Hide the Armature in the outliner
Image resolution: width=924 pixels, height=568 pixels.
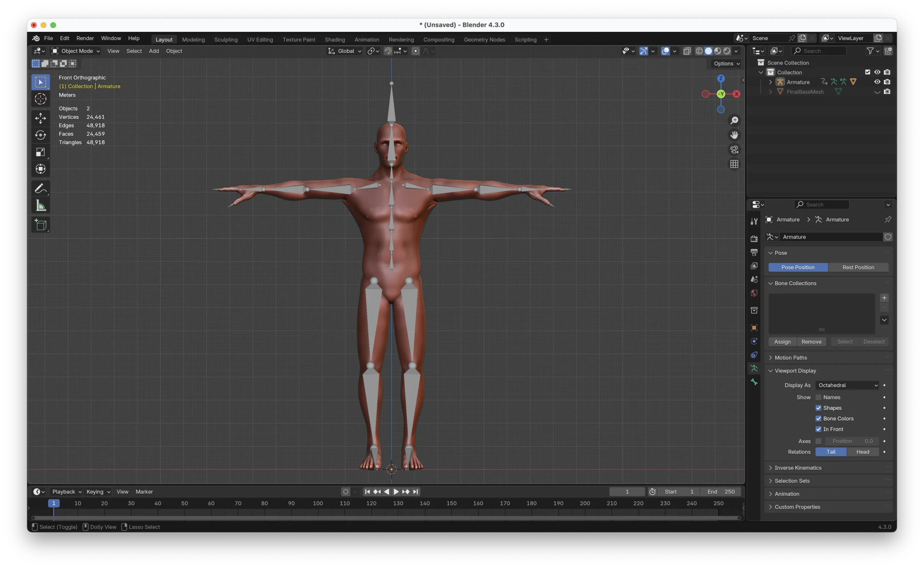pos(877,82)
